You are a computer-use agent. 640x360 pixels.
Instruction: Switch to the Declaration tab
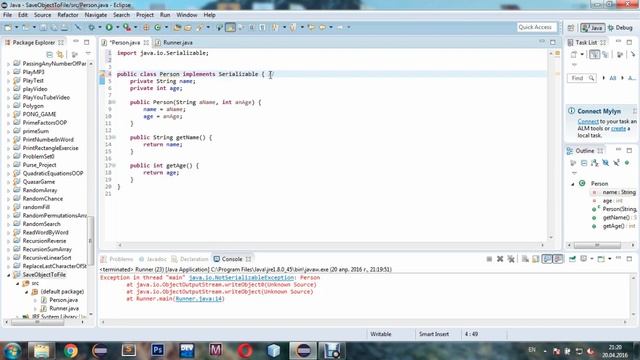tap(190, 259)
